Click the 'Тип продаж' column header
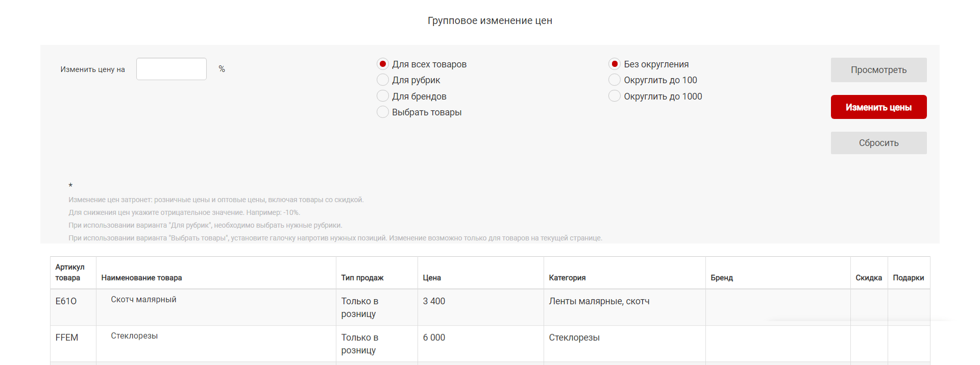This screenshot has height=365, width=980. (362, 278)
